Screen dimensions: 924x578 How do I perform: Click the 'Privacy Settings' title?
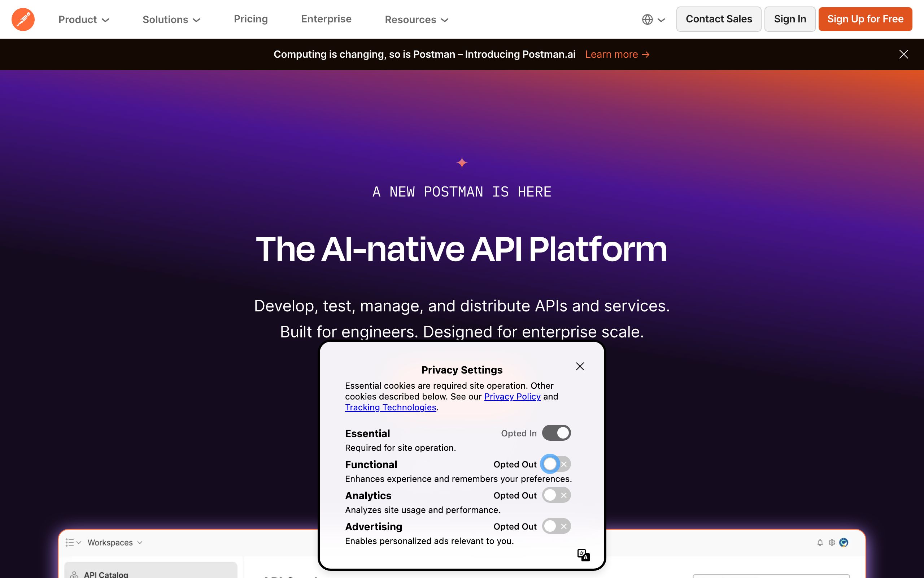[x=462, y=370]
